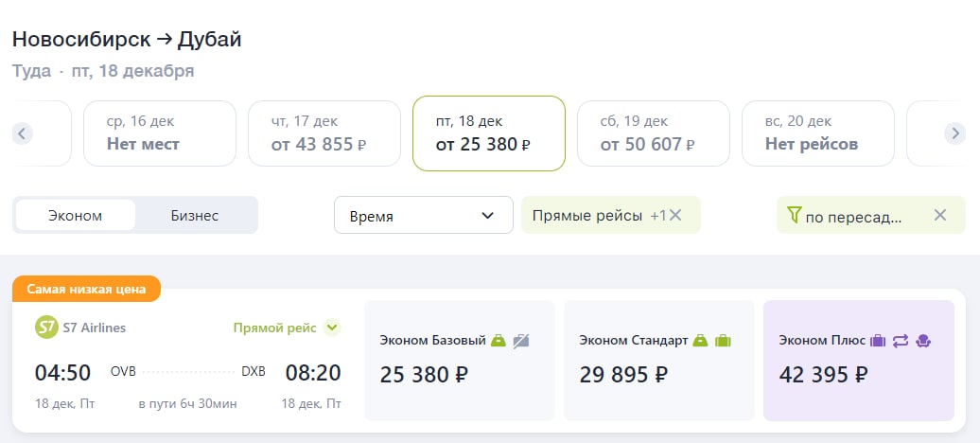Click purple exchange arrows icon on Эконом Плюс
This screenshot has height=443, width=980.
901,341
